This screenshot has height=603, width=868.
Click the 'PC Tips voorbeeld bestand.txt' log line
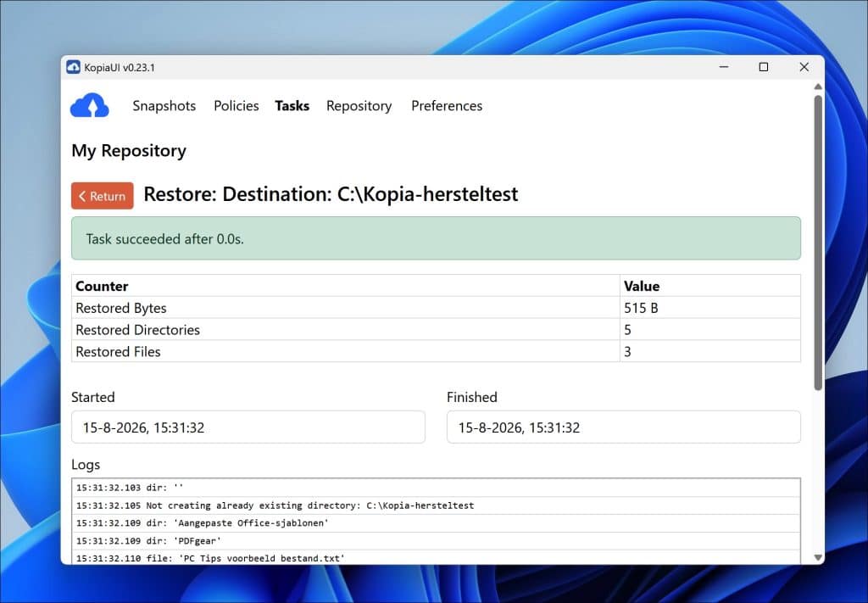(436, 557)
